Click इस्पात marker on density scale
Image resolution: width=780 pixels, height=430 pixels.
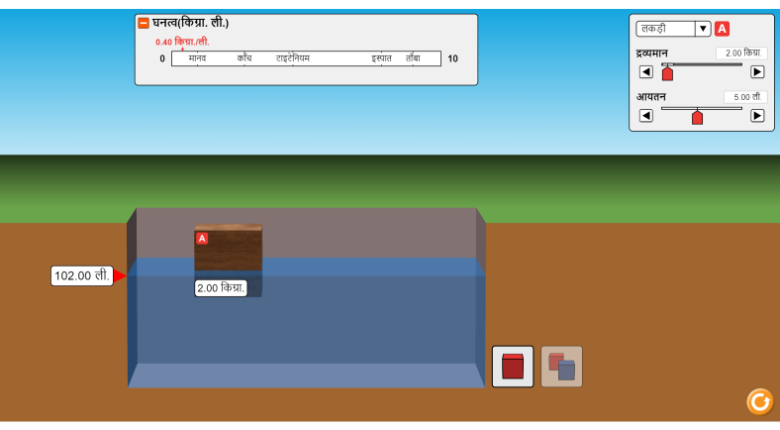coord(381,58)
